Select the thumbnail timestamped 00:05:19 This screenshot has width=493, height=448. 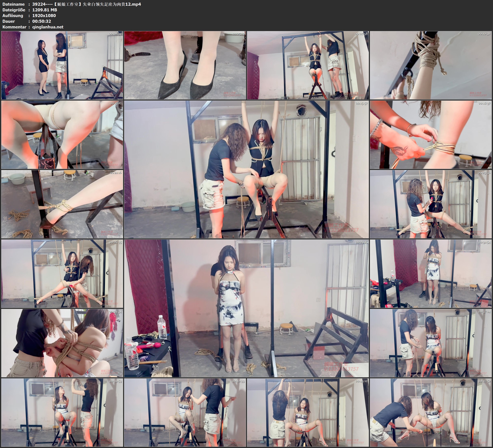(185, 65)
